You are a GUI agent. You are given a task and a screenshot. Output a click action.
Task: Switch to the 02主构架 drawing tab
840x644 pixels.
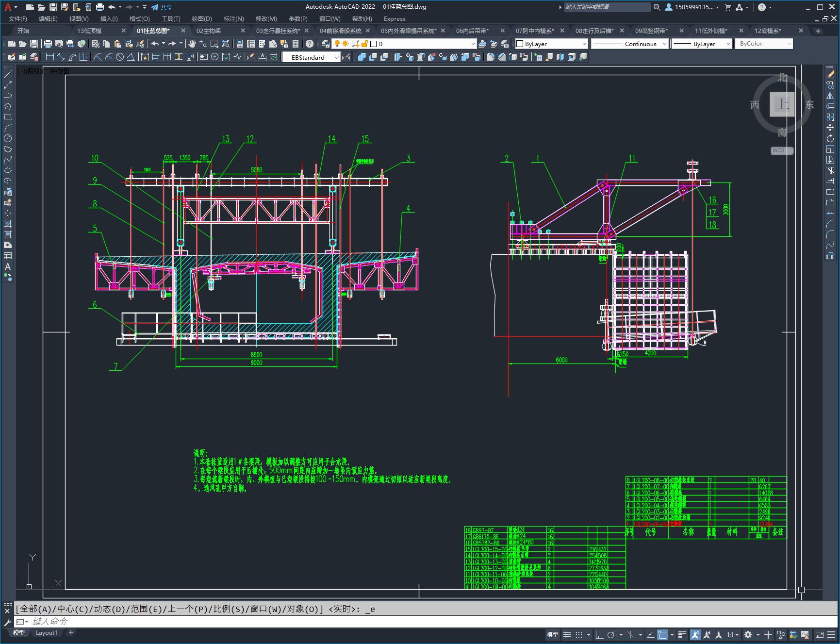209,31
